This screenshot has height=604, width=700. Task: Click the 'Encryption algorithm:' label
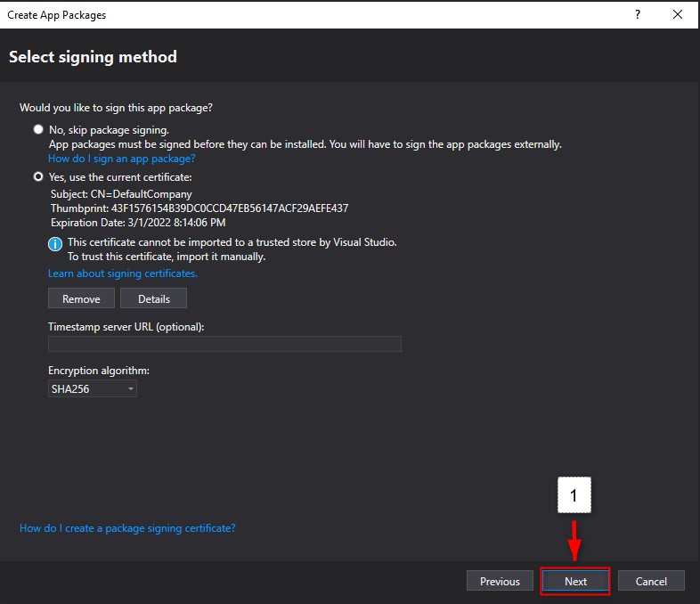[x=99, y=371]
